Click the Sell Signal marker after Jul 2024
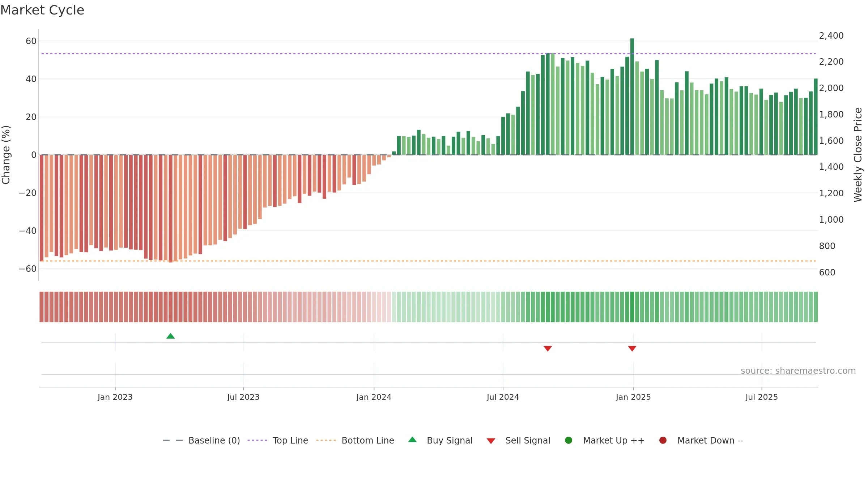This screenshot has width=868, height=488. pyautogui.click(x=548, y=348)
